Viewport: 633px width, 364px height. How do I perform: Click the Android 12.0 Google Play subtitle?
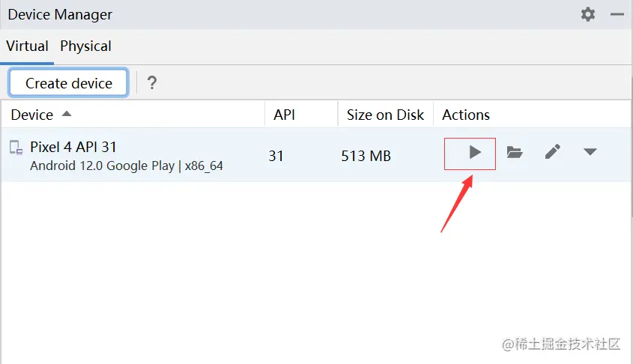(x=126, y=166)
